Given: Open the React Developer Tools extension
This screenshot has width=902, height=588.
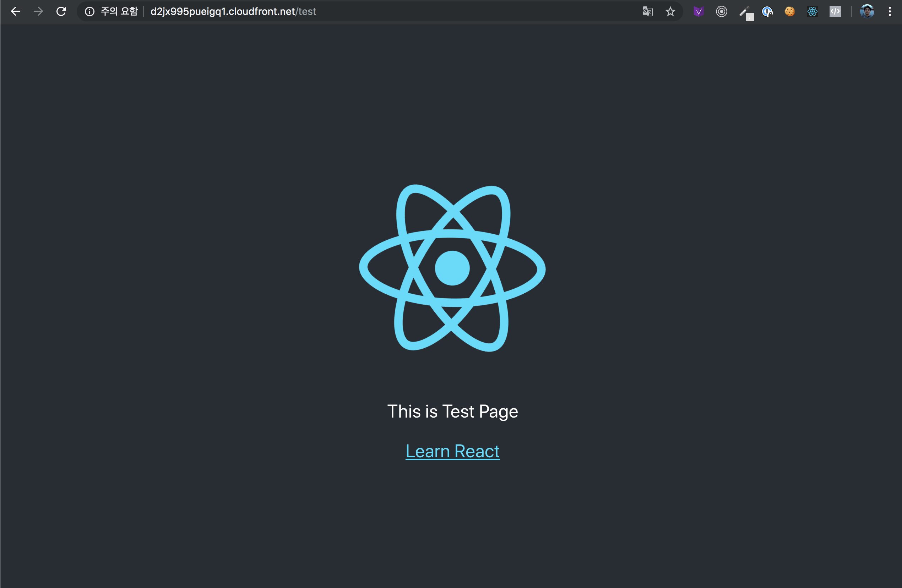Looking at the screenshot, I should click(x=813, y=11).
